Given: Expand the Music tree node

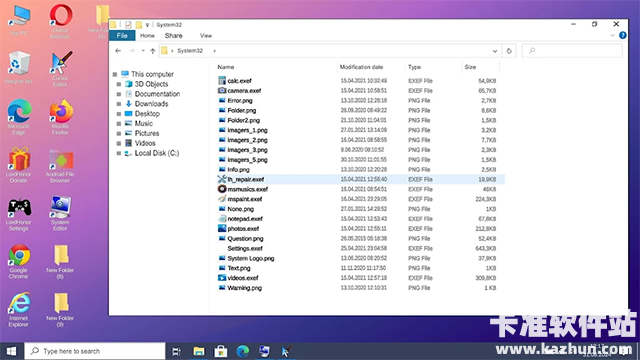Looking at the screenshot, I should click(119, 123).
